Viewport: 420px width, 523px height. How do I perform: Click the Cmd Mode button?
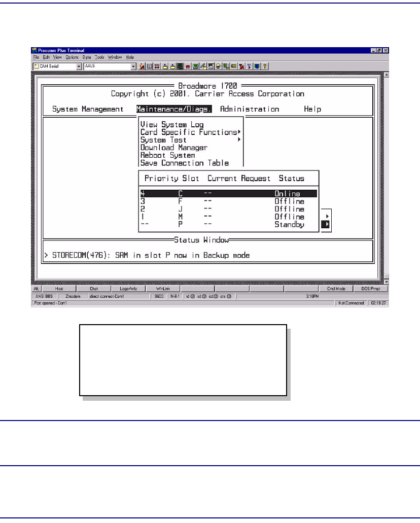[x=336, y=289]
